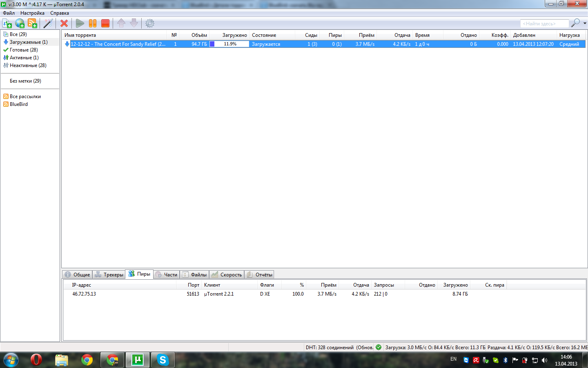Click the 11.9% download progress bar

point(229,44)
